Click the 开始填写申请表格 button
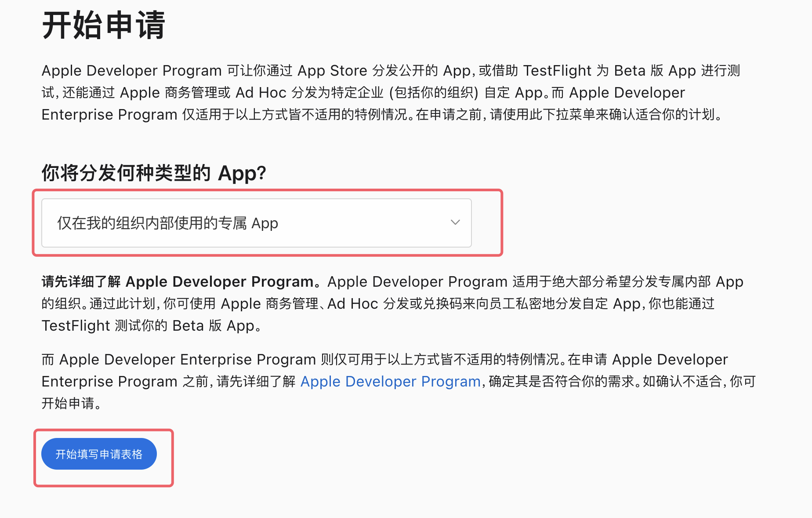 (99, 454)
